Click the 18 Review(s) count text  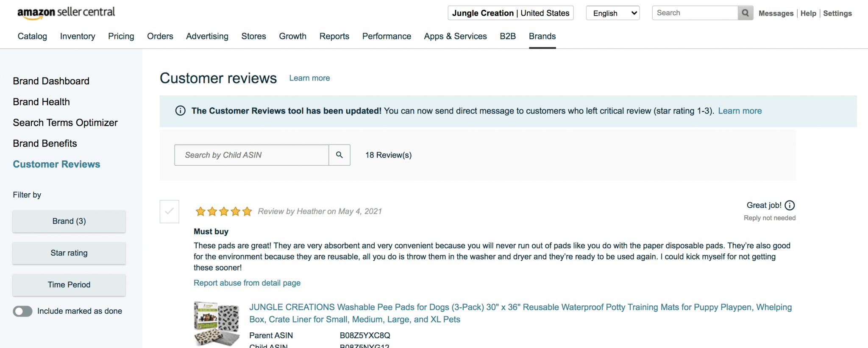pyautogui.click(x=389, y=155)
